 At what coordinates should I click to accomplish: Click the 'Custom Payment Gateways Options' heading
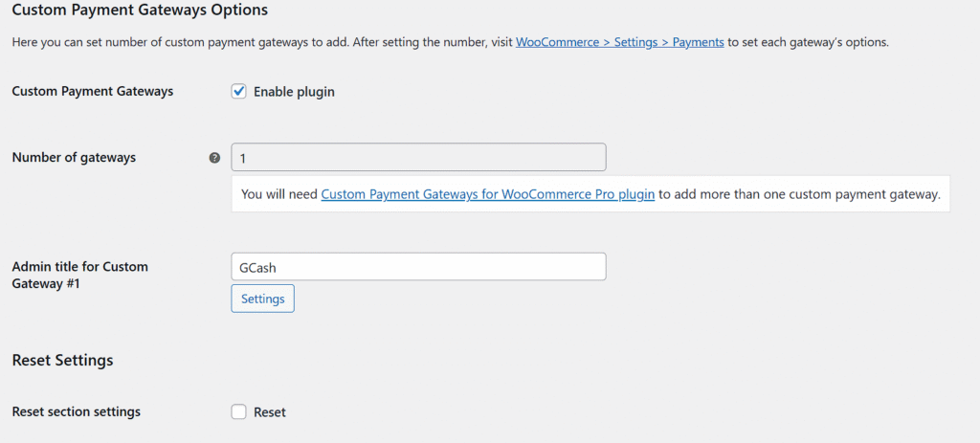pyautogui.click(x=140, y=10)
